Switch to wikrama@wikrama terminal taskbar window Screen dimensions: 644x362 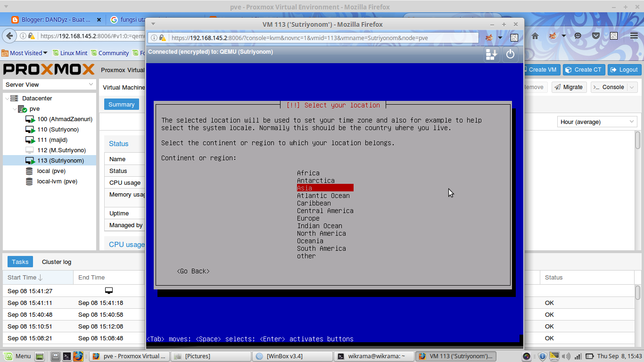coord(374,356)
